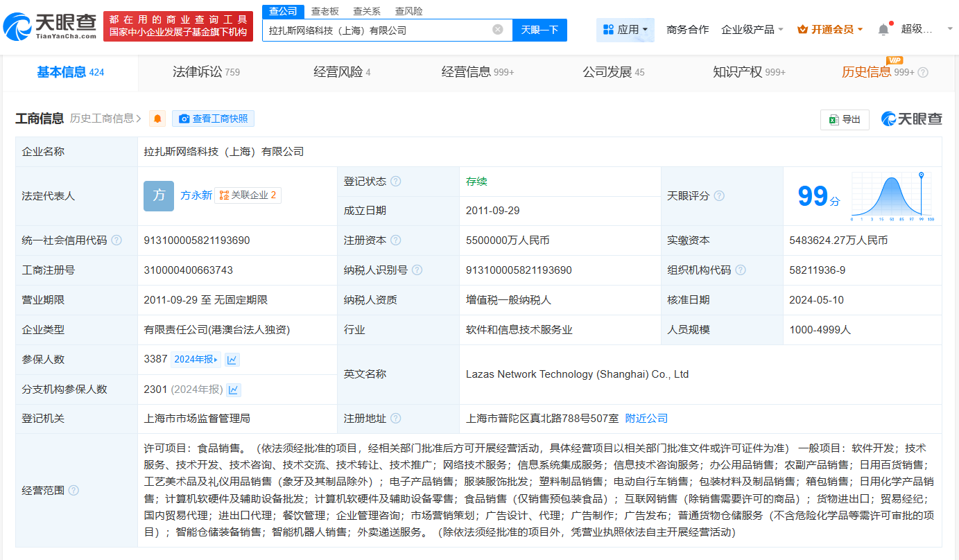The image size is (959, 560).
Task: Open the trend chart icon for 分支机构参保人数
Action: click(x=234, y=390)
